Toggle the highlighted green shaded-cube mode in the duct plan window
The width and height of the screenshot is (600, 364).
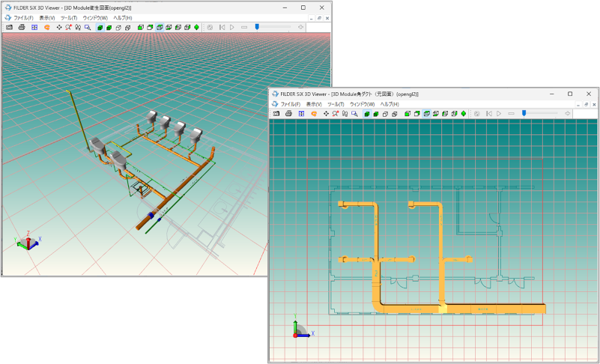(367, 114)
